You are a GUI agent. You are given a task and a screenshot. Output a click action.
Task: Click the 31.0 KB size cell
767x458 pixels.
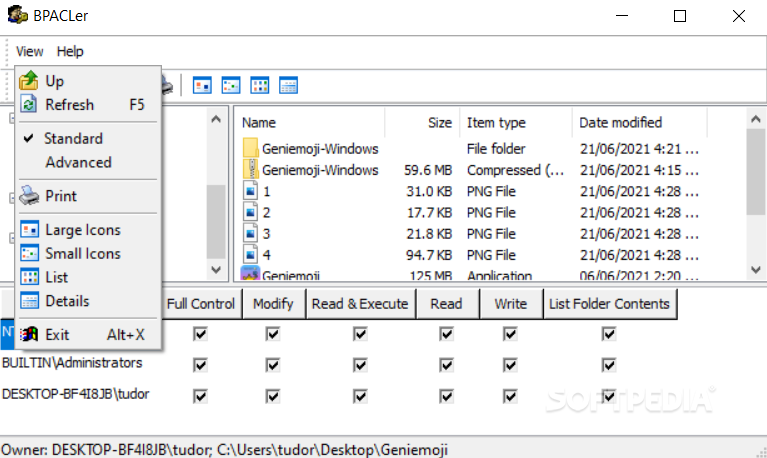pos(429,191)
